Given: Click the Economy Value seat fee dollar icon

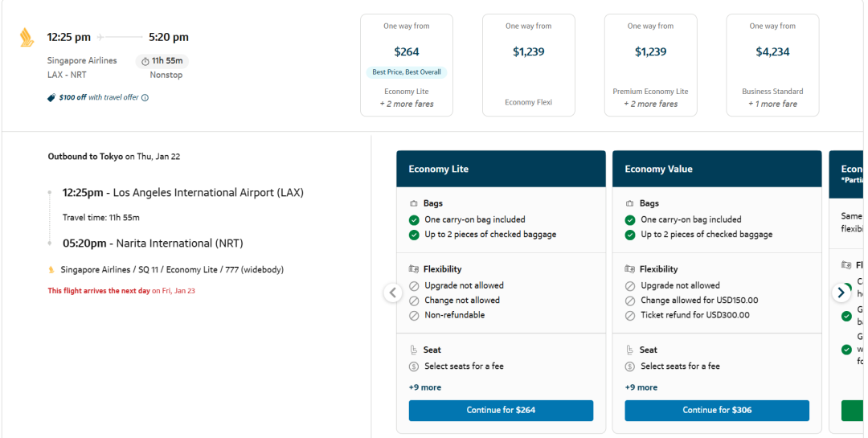Looking at the screenshot, I should coord(630,366).
